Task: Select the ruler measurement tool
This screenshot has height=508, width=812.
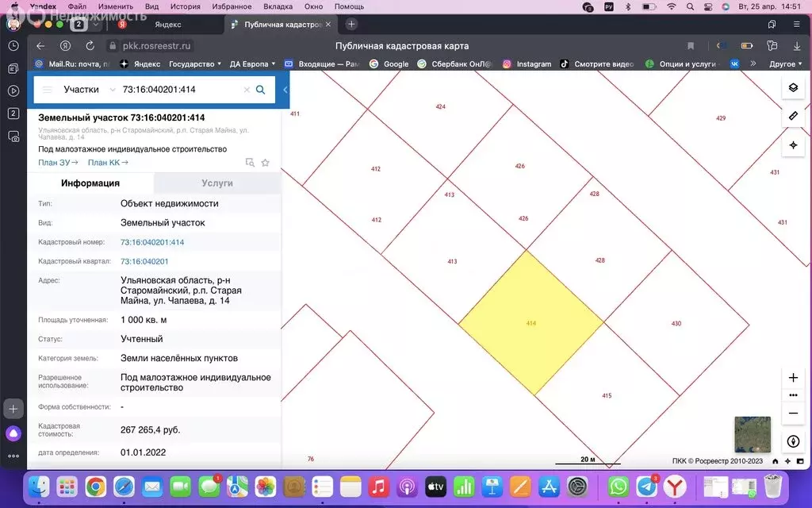Action: pyautogui.click(x=793, y=116)
